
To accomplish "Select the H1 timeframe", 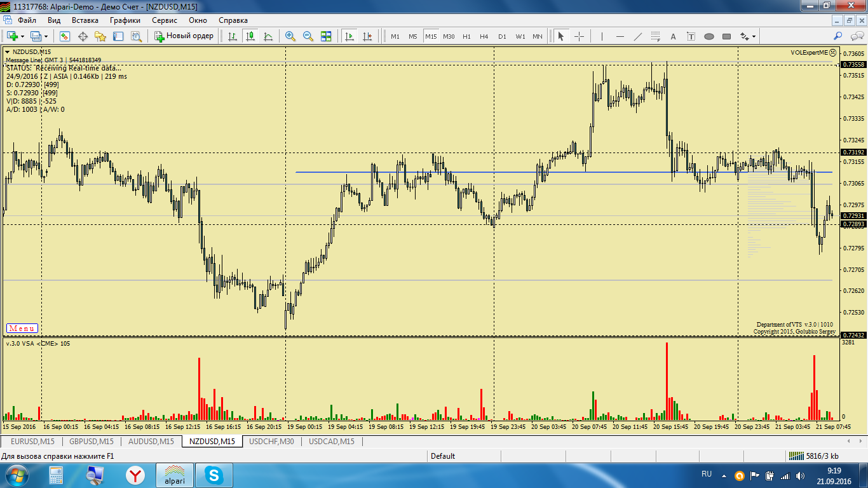I will tap(466, 36).
